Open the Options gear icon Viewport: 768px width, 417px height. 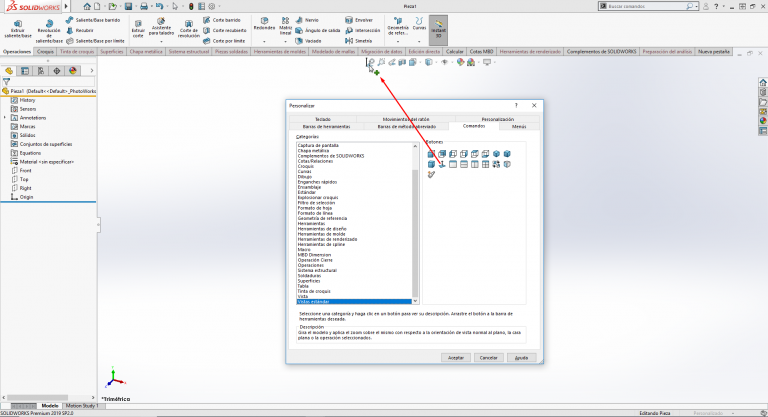(x=212, y=6)
